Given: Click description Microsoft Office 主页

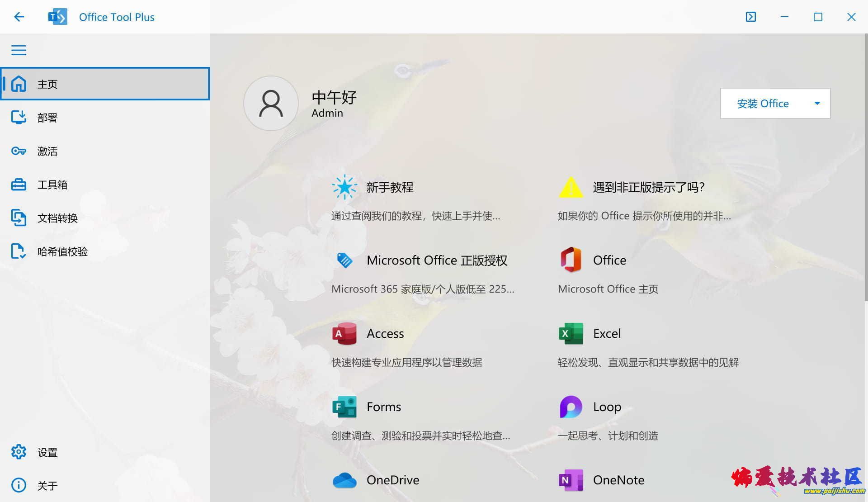Looking at the screenshot, I should (x=608, y=289).
